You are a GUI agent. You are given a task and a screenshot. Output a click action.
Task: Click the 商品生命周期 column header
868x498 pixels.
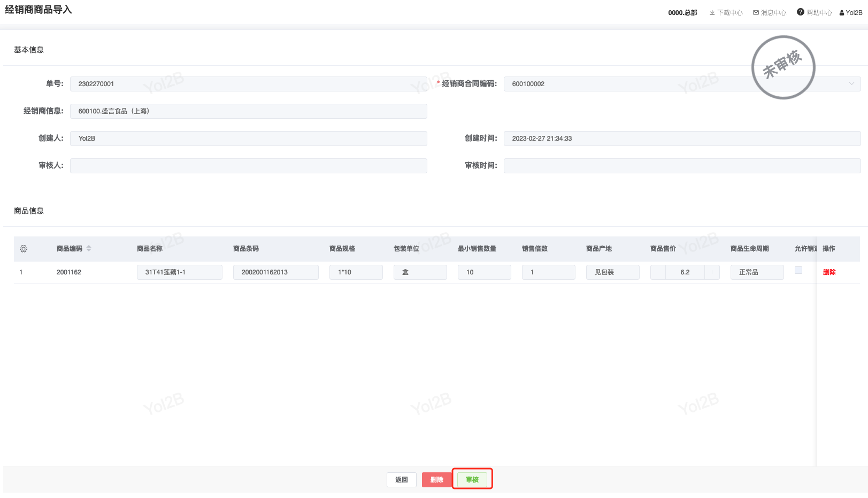(750, 249)
